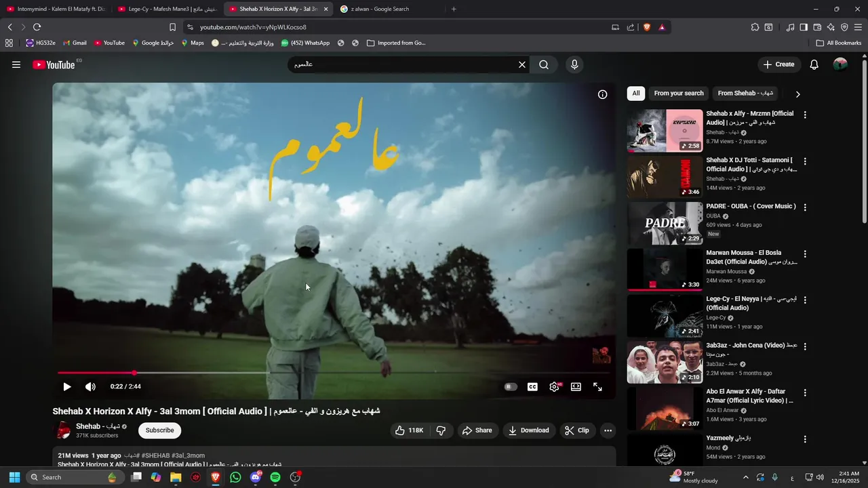Dislike this video
The width and height of the screenshot is (868, 488).
(x=441, y=430)
